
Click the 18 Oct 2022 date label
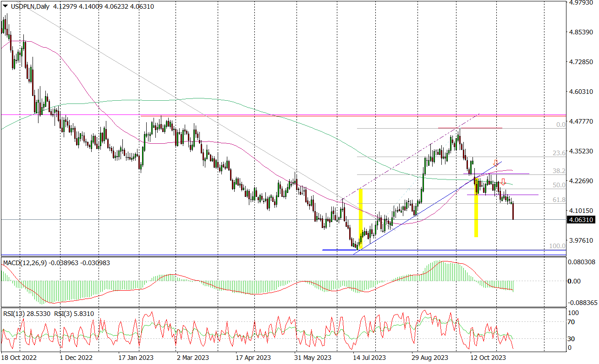pyautogui.click(x=18, y=357)
